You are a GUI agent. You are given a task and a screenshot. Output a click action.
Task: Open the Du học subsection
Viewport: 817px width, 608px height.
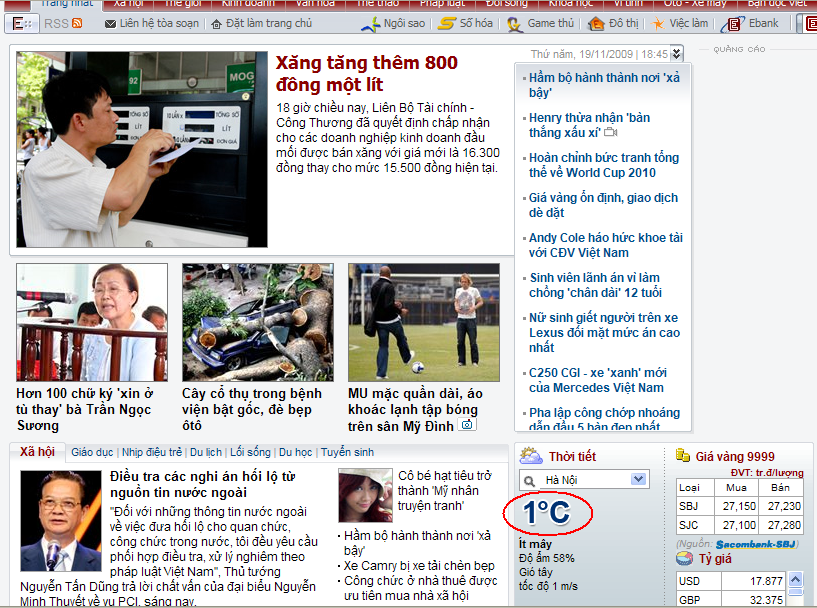tap(295, 452)
